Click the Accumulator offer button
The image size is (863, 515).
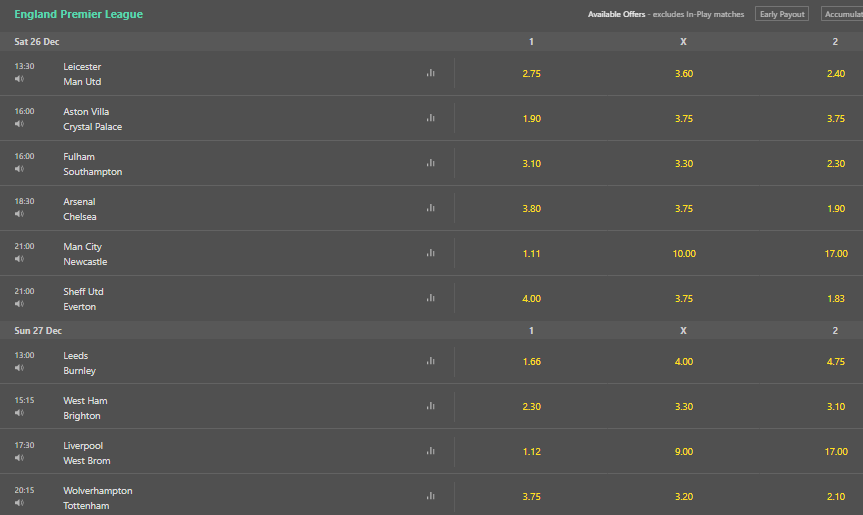(x=842, y=14)
